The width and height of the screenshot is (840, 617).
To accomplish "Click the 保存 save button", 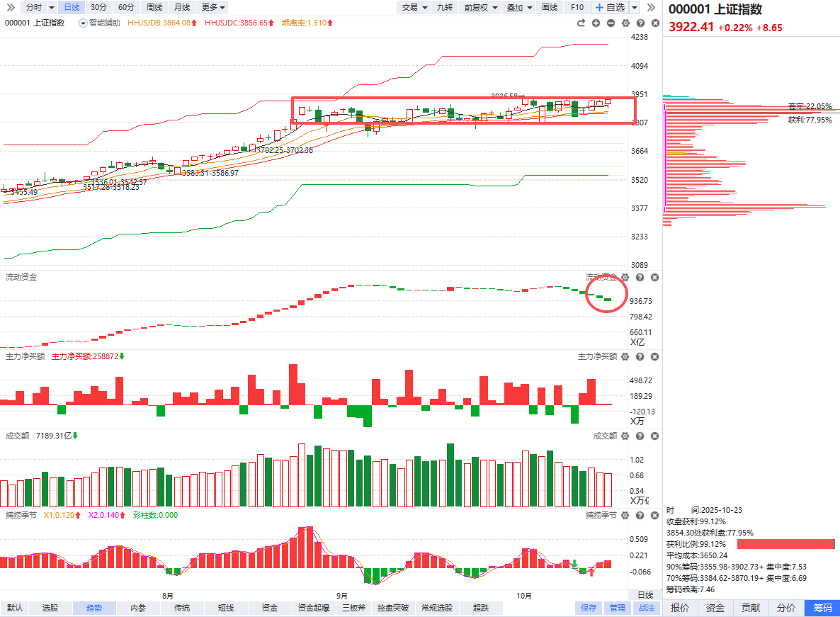I will [589, 608].
